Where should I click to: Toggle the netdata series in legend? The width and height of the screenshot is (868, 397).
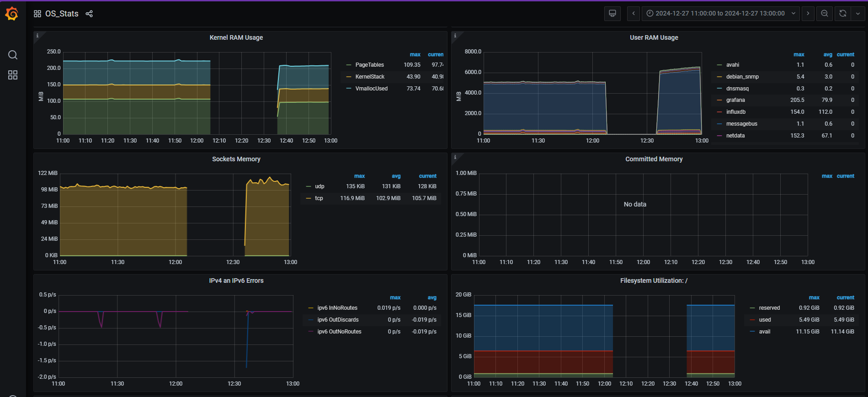(x=735, y=136)
